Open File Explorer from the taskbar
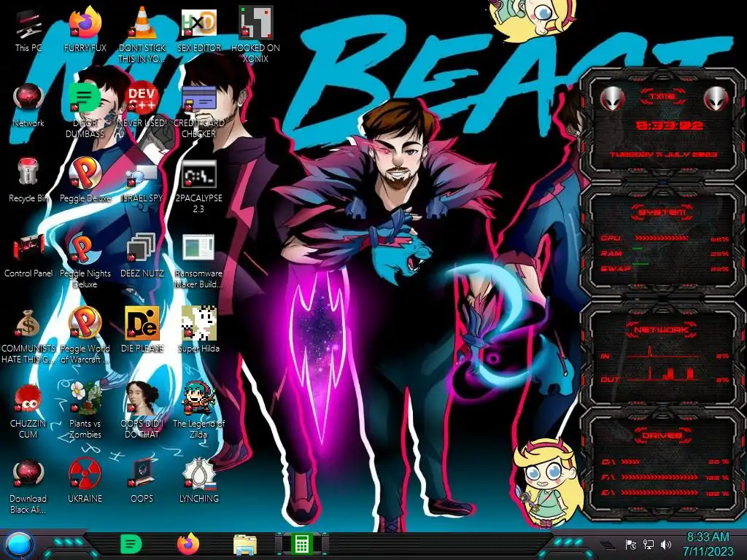The height and width of the screenshot is (560, 747). click(x=245, y=545)
